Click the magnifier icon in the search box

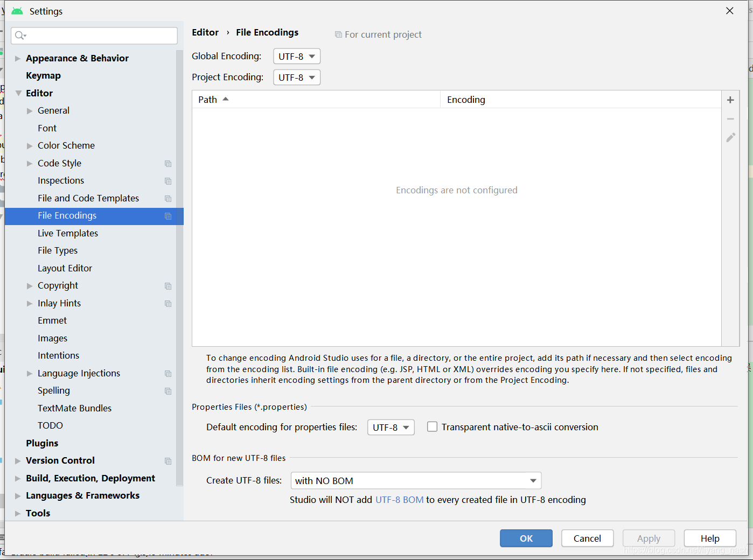click(20, 35)
